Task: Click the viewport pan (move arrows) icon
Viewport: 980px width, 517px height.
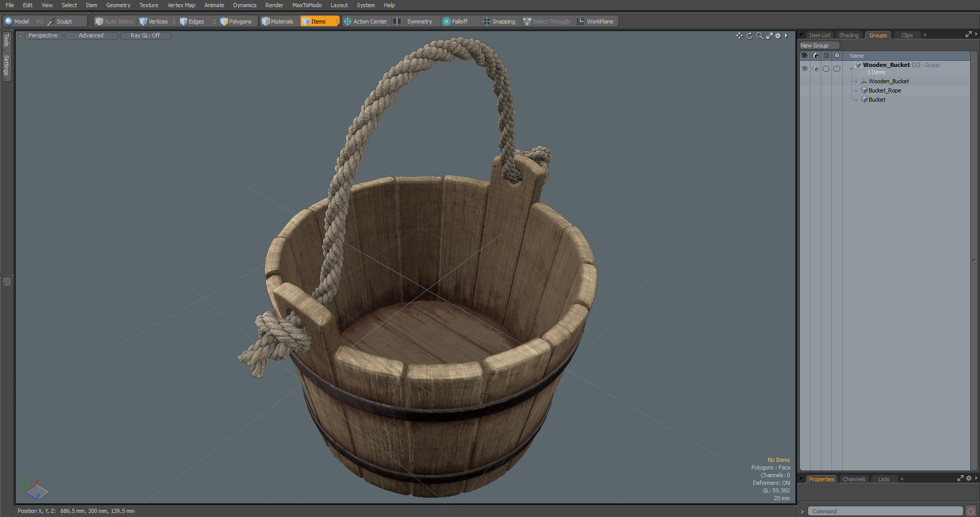Action: [x=739, y=36]
